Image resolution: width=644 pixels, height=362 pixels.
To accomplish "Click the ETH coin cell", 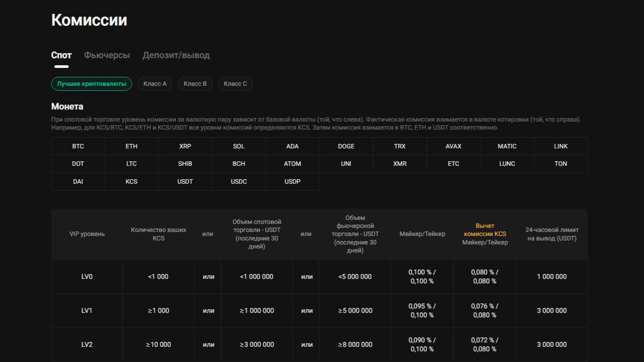I will click(131, 146).
